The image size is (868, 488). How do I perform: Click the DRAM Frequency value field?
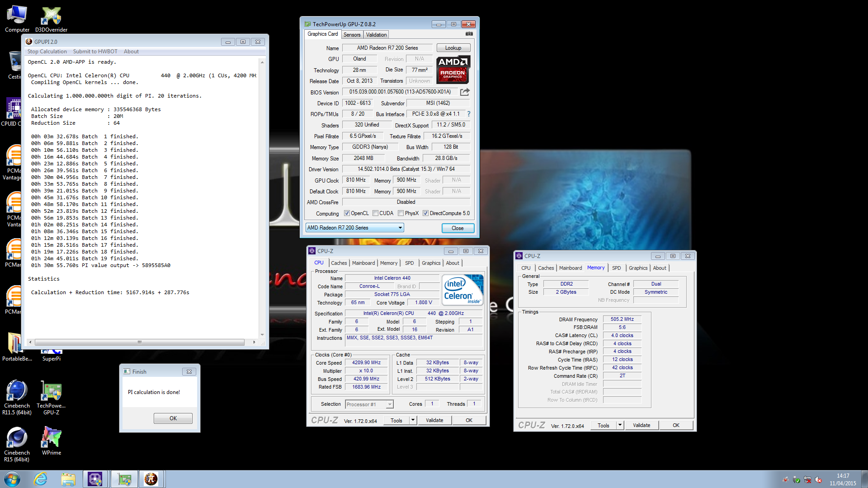(x=622, y=319)
